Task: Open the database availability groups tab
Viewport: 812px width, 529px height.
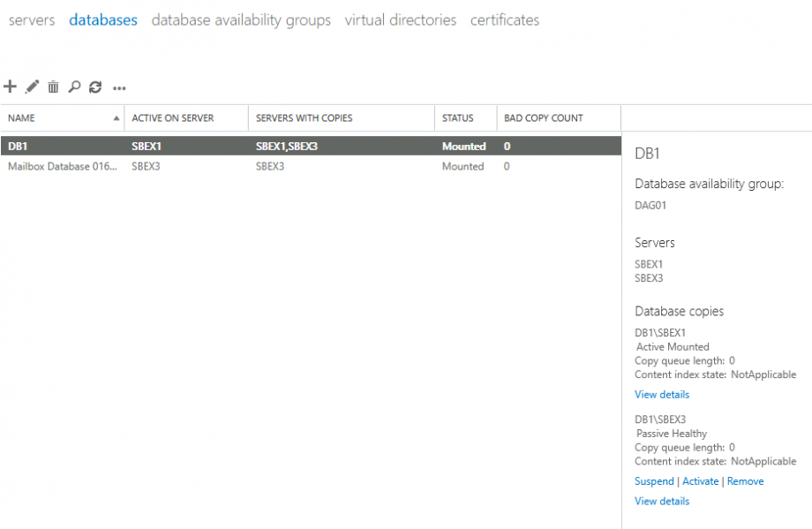Action: [240, 19]
